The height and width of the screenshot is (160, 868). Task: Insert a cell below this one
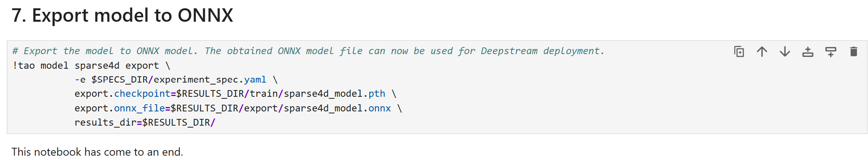(x=830, y=52)
